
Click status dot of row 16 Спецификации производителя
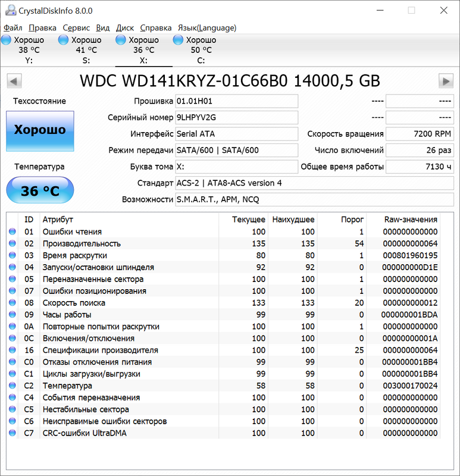coord(12,350)
